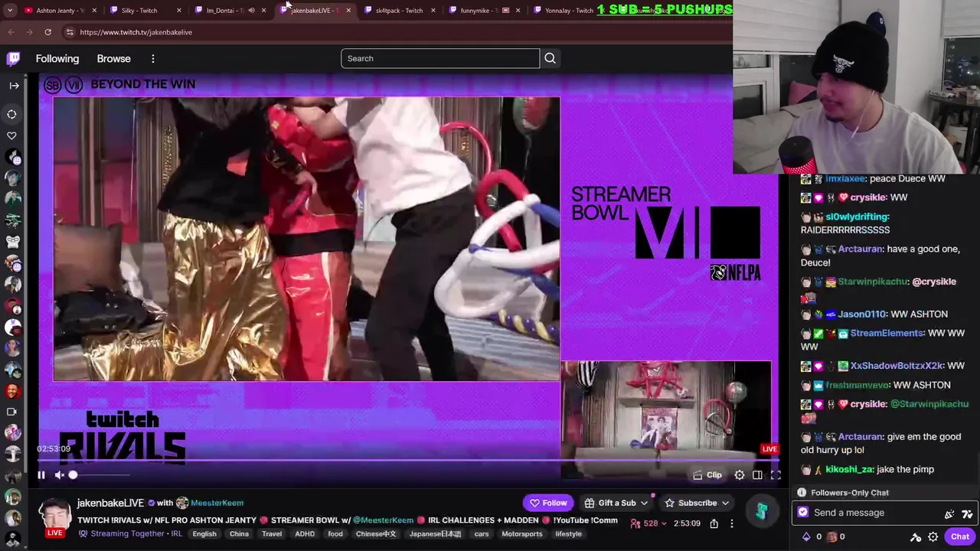Viewport: 980px width, 551px height.
Task: Click the China tag
Action: [x=239, y=534]
